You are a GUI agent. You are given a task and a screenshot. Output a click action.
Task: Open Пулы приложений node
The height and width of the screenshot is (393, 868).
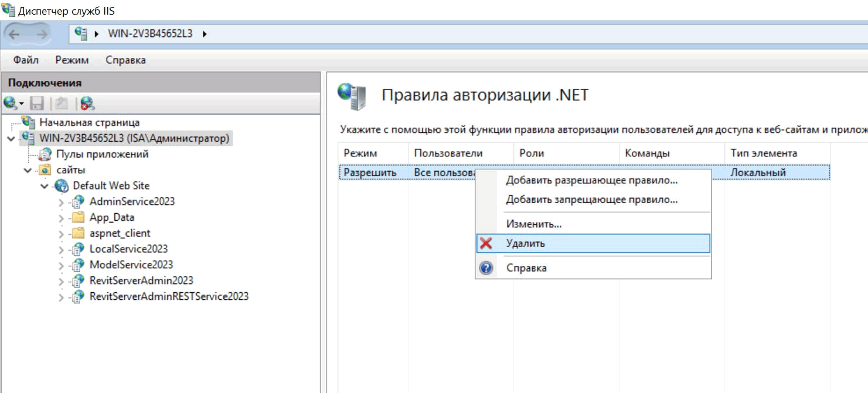pyautogui.click(x=102, y=154)
